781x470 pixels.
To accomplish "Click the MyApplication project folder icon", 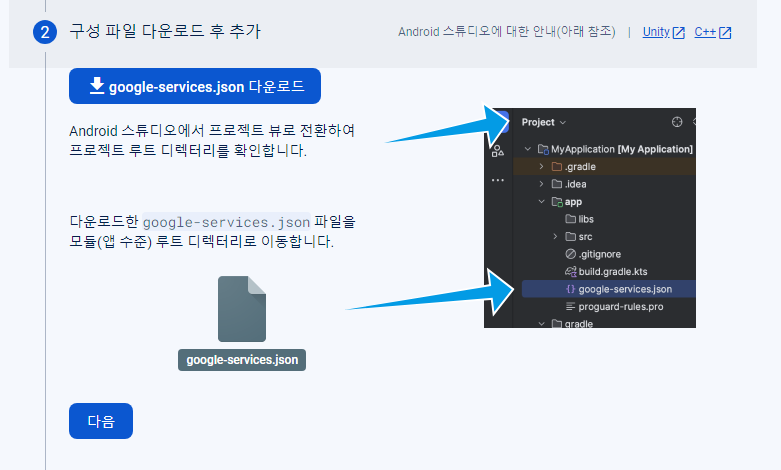I will point(543,149).
